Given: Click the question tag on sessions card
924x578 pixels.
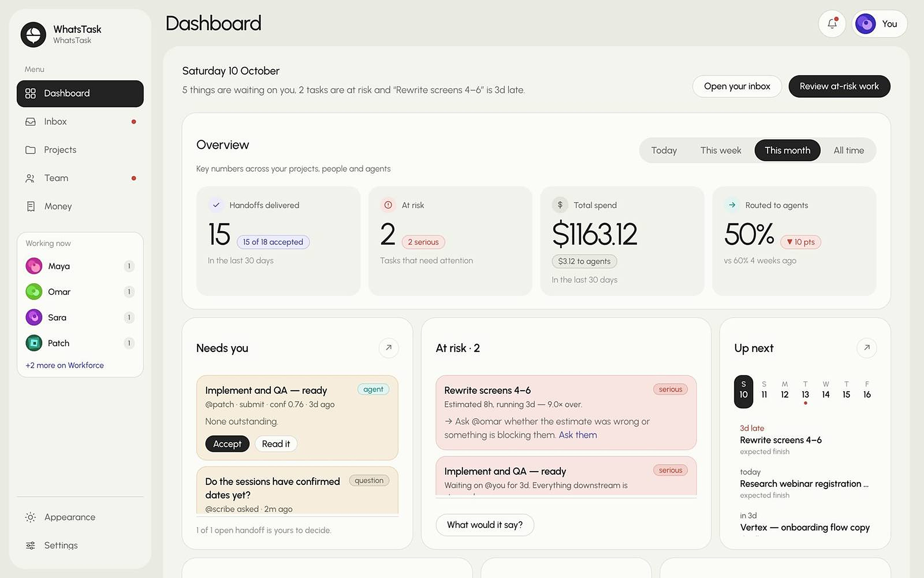Looking at the screenshot, I should pyautogui.click(x=369, y=481).
